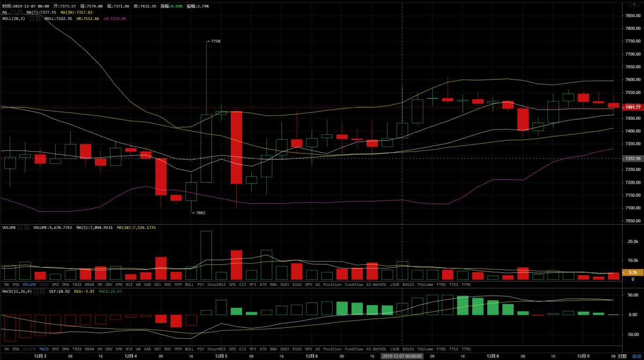Switch volume panel to the KDJ tab
This screenshot has width=644, height=360.
click(158, 284)
